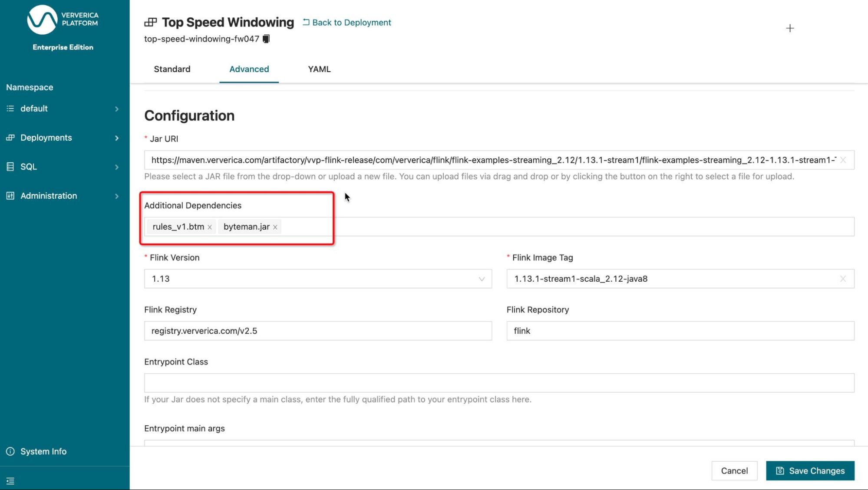The width and height of the screenshot is (868, 490).
Task: Remove the rules_v1.btm dependency
Action: pyautogui.click(x=210, y=227)
